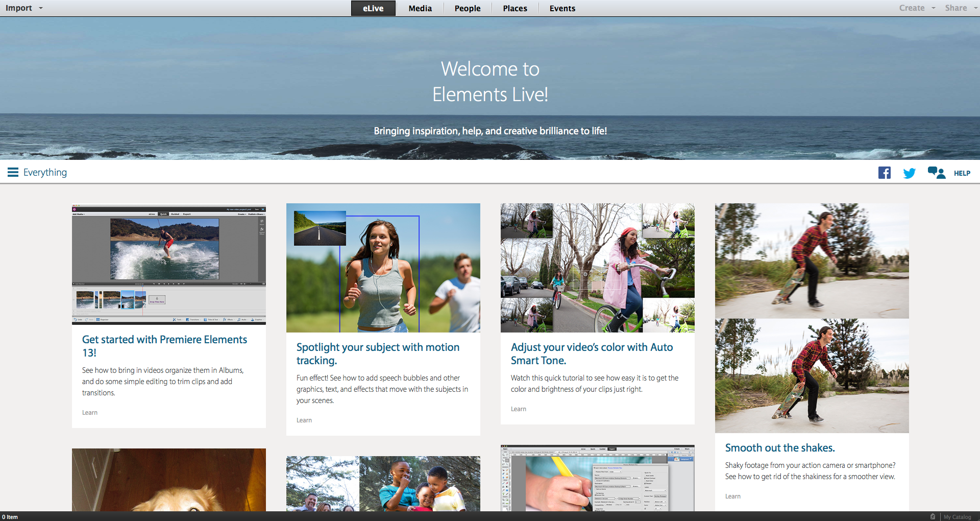Open the skateboarder shake comparison thumbnail
The height and width of the screenshot is (521, 980).
812,318
